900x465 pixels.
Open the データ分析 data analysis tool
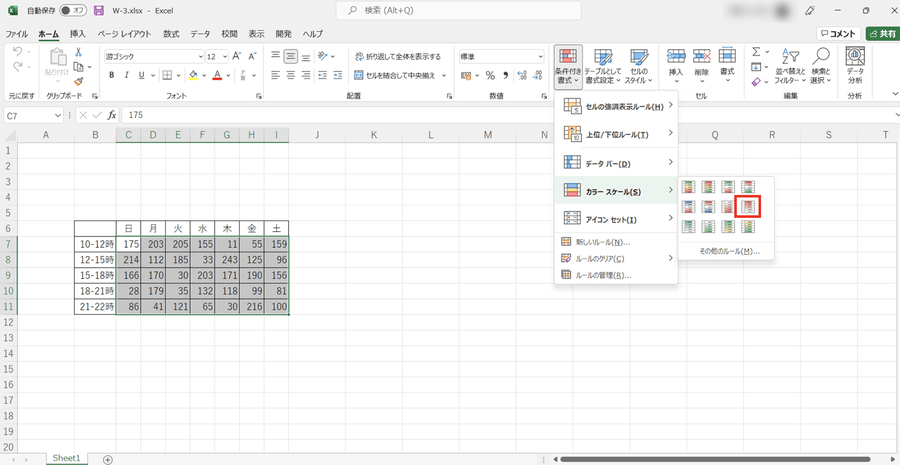[x=855, y=68]
